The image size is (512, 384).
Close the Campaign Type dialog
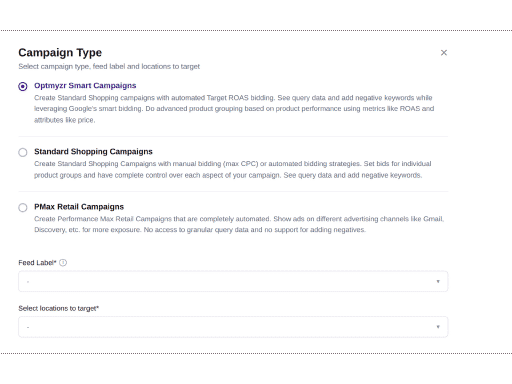point(444,53)
